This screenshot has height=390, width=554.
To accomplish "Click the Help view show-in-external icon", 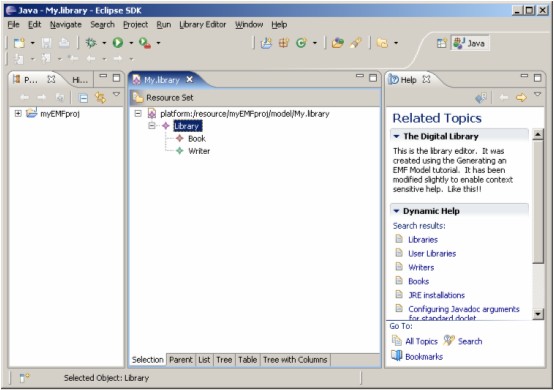I will coord(481,98).
